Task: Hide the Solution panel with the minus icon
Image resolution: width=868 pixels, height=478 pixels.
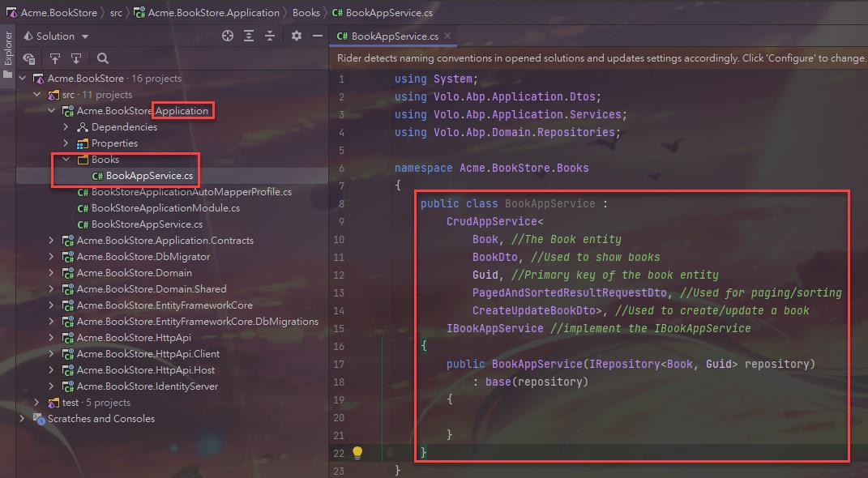Action: pos(318,36)
